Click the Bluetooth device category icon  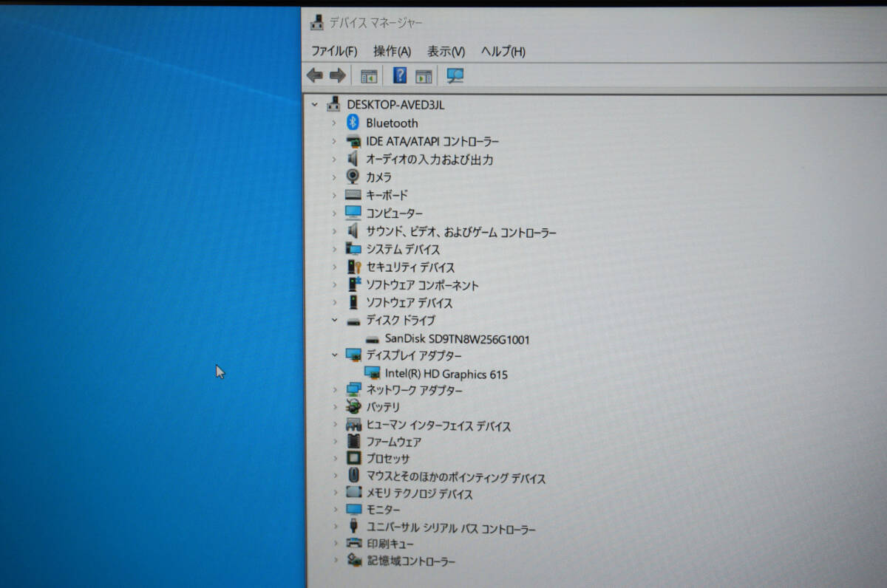[353, 123]
